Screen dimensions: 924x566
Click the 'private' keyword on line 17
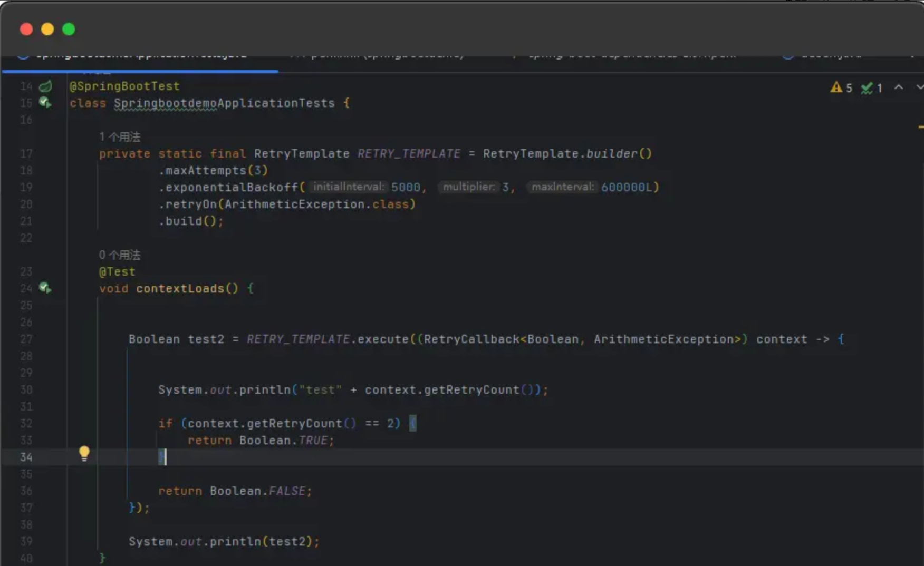click(124, 154)
